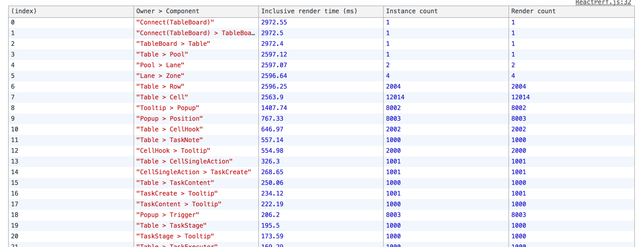Viewport: 644px width, 247px height.
Task: Click render time value 2596.64
Action: [274, 76]
